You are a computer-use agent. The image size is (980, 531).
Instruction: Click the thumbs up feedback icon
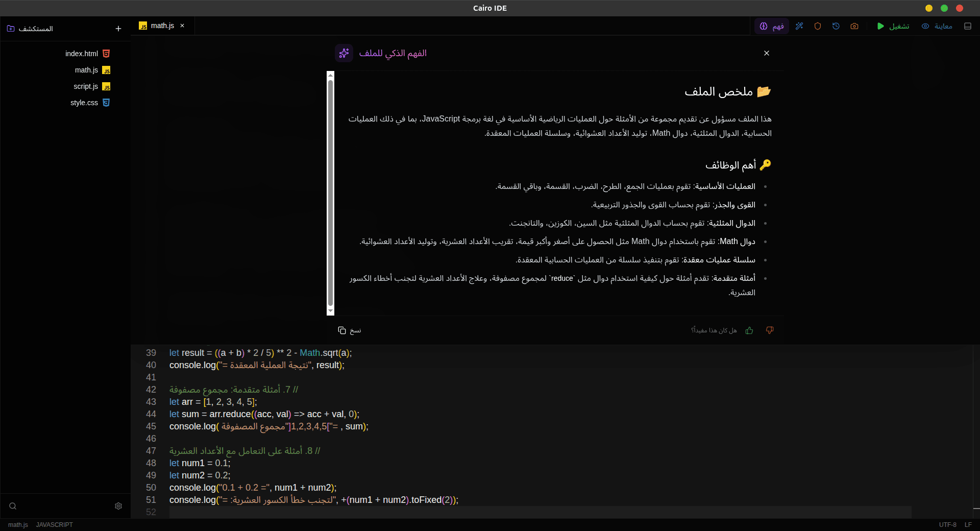click(x=749, y=330)
